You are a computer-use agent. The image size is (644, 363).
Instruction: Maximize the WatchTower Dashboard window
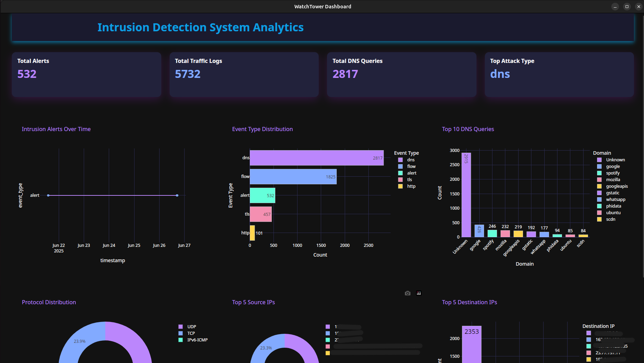627,7
